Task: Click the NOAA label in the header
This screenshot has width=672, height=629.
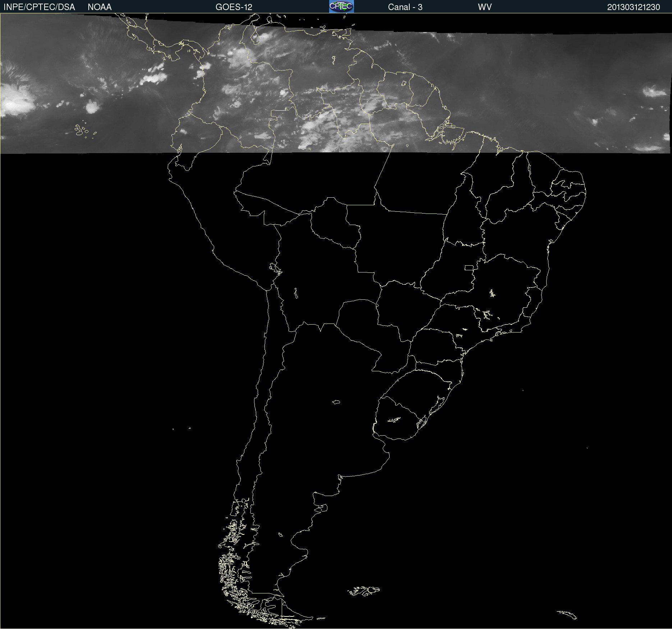Action: tap(100, 7)
